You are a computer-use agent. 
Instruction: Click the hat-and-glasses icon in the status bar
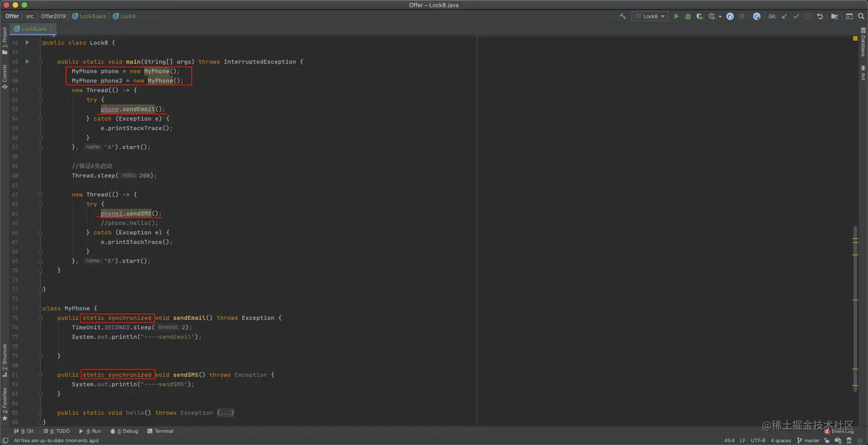tap(849, 440)
